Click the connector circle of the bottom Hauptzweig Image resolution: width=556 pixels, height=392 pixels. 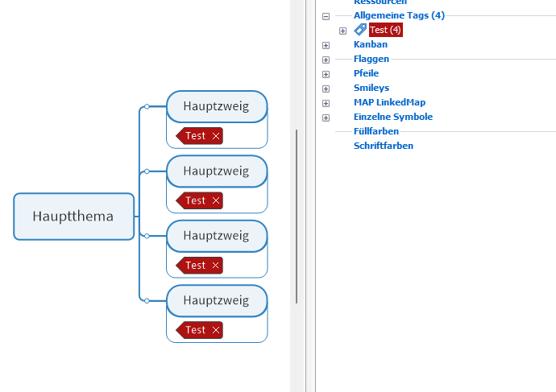pyautogui.click(x=147, y=300)
